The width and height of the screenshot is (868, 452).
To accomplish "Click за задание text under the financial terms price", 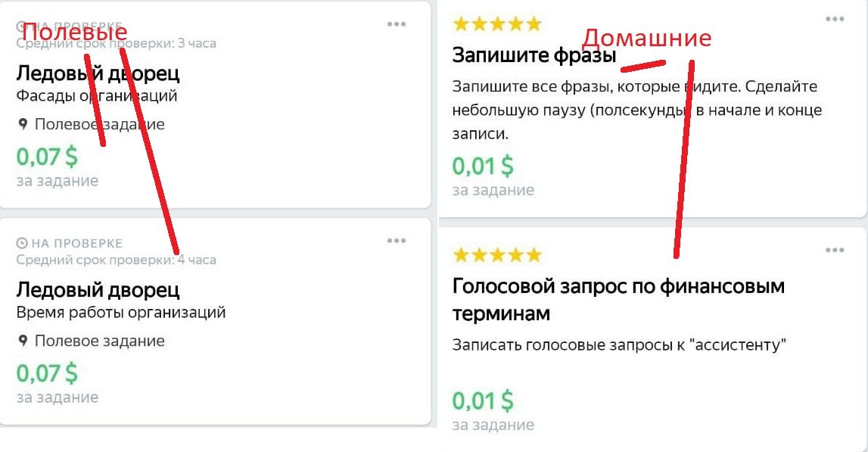I will (x=493, y=425).
